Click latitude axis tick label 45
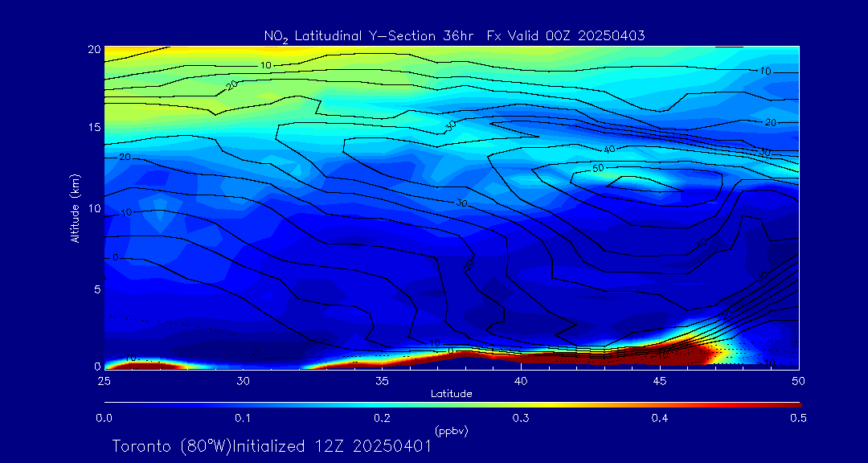The image size is (868, 463). point(659,380)
